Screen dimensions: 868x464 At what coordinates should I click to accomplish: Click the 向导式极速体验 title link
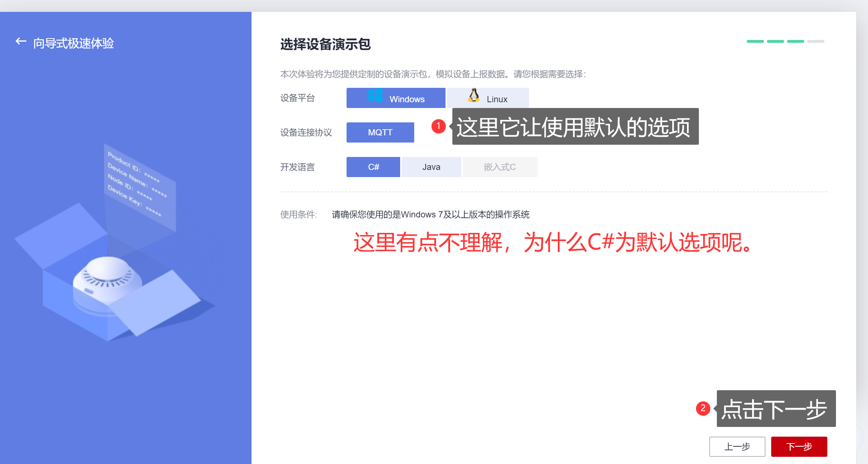click(73, 43)
